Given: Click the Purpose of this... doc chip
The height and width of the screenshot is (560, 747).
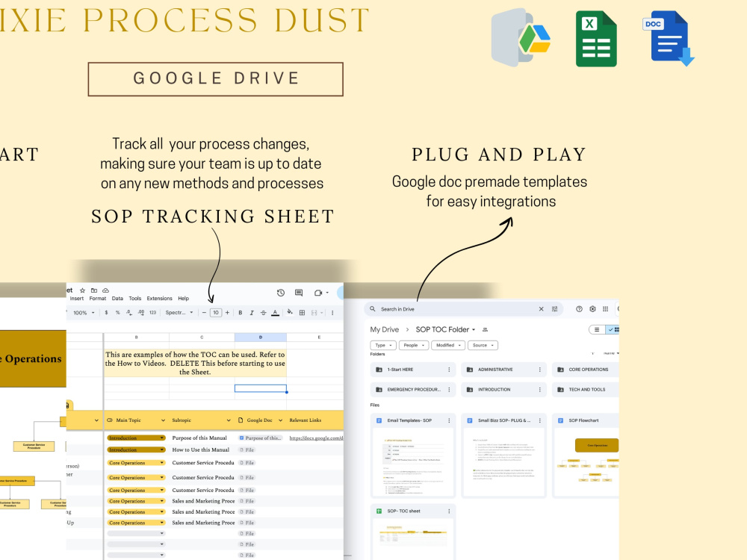Looking at the screenshot, I should tap(261, 438).
